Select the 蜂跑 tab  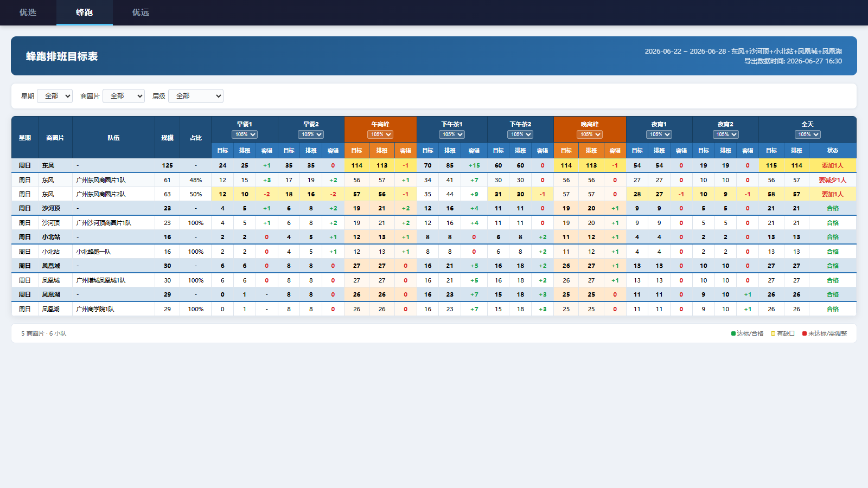coord(85,12)
